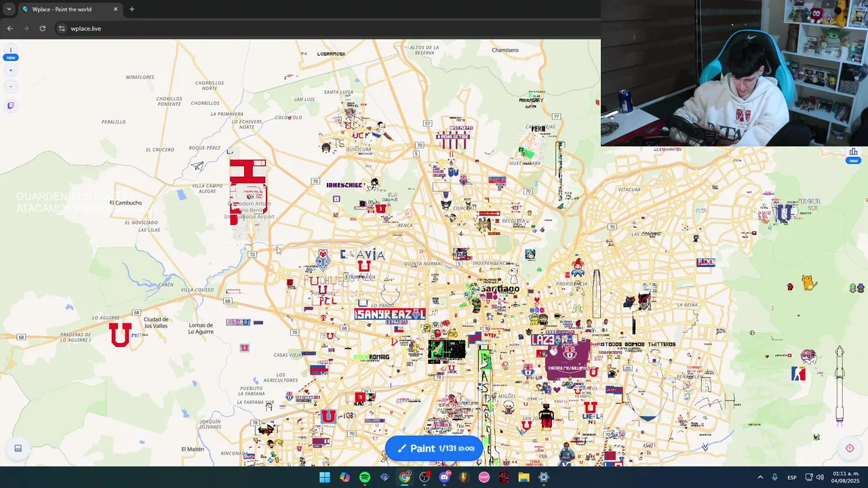Viewport: 868px width, 488px height.
Task: Open the ESP language switcher
Action: 792,477
